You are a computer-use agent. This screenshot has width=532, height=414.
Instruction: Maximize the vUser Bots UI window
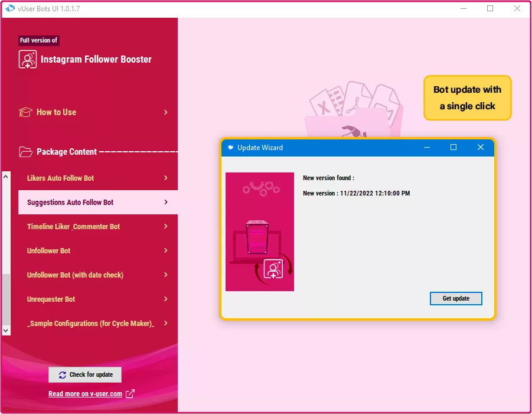490,8
